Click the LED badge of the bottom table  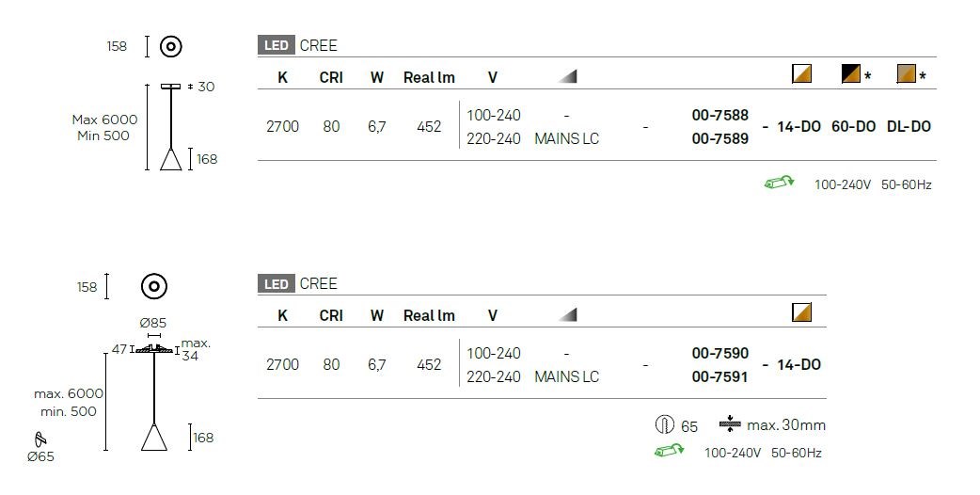[x=276, y=284]
